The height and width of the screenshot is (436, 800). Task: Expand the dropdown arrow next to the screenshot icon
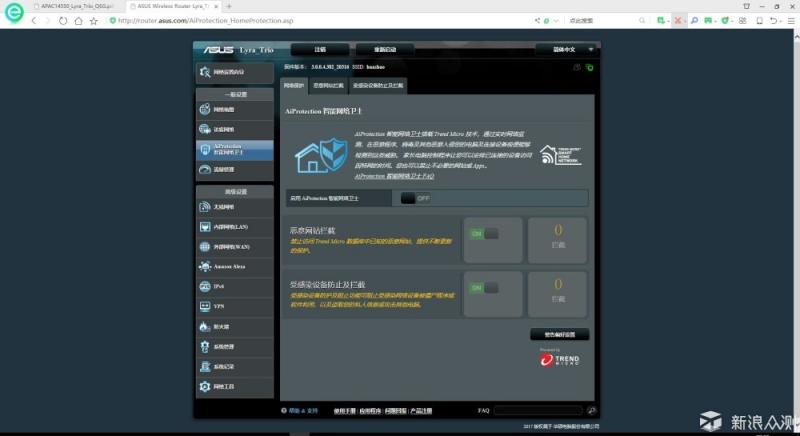(x=668, y=21)
